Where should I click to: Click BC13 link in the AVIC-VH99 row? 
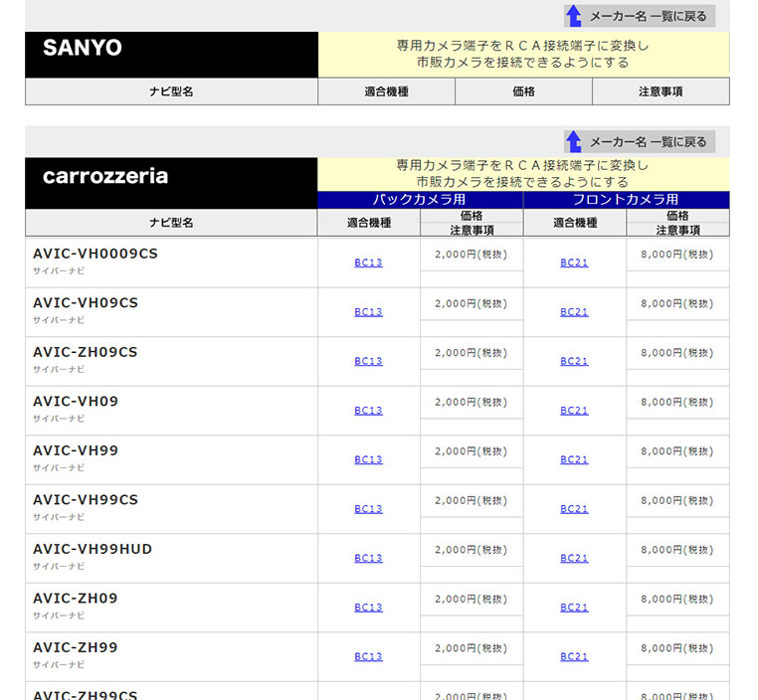pyautogui.click(x=368, y=460)
